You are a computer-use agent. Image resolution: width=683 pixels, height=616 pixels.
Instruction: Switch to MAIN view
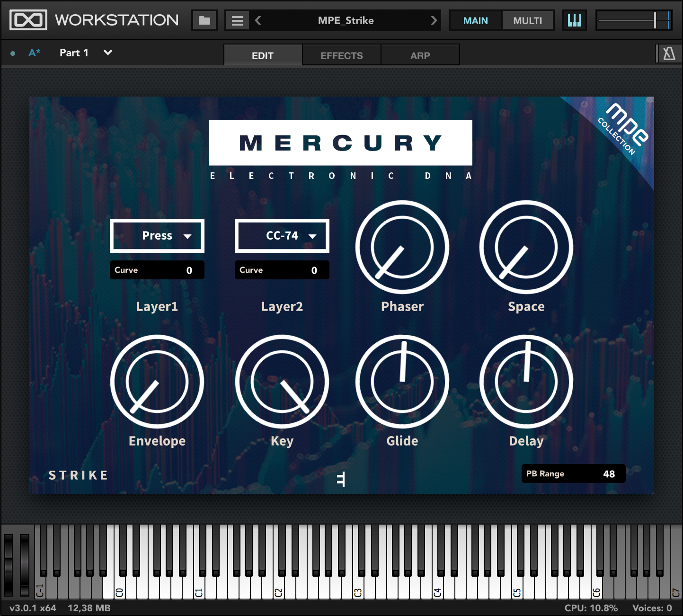pyautogui.click(x=475, y=21)
